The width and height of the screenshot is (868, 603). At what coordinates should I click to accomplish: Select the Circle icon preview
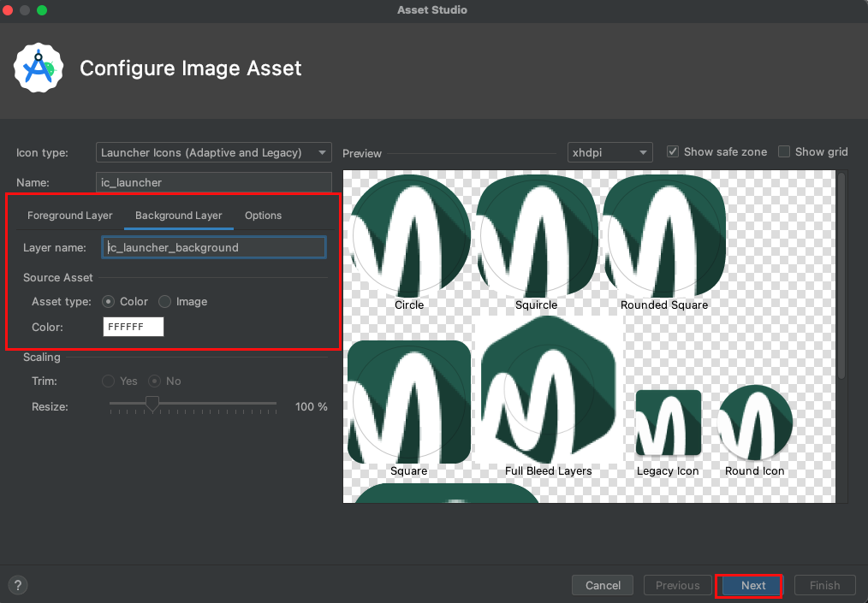(x=410, y=236)
